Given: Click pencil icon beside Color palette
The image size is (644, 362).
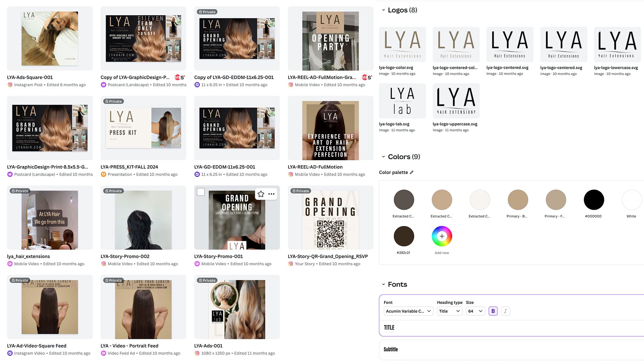Looking at the screenshot, I should tap(412, 172).
